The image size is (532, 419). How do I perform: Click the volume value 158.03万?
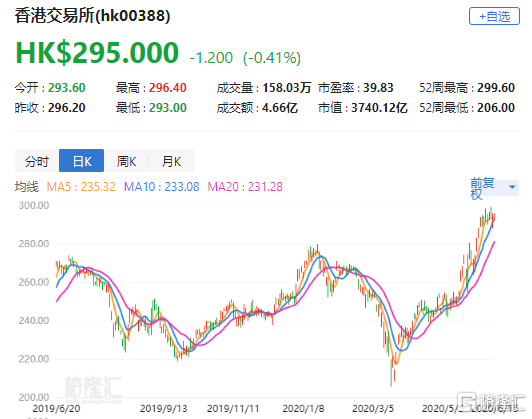pos(287,88)
